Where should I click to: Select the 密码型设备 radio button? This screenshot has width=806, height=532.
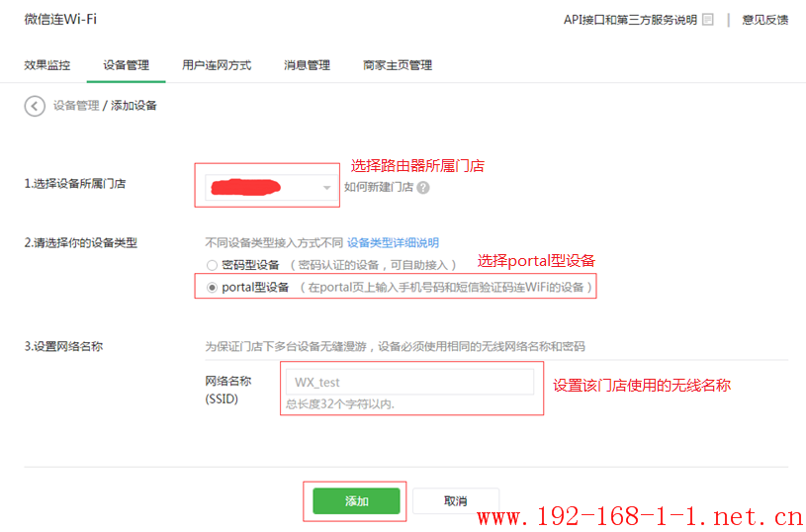coord(212,265)
